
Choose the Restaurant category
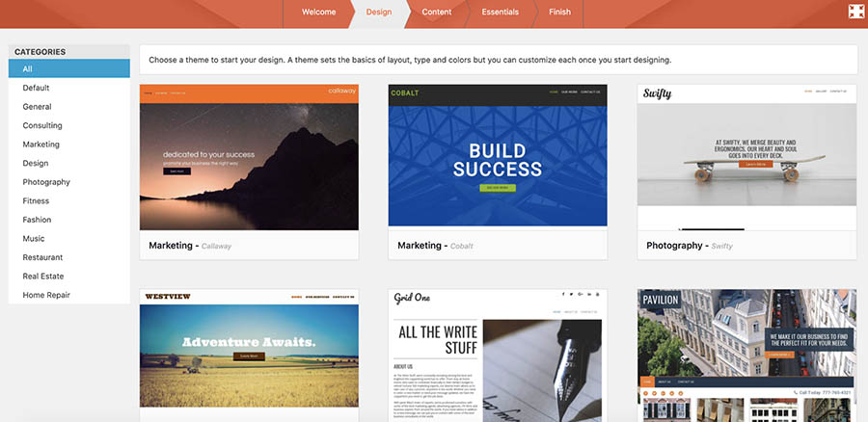coord(43,257)
